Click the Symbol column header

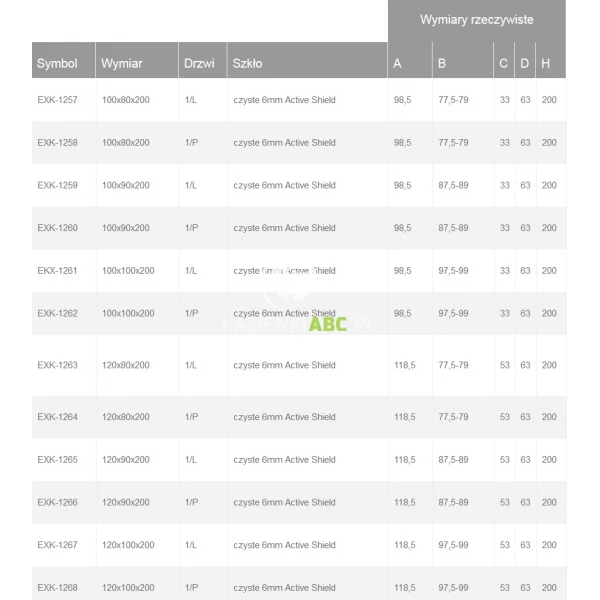57,64
